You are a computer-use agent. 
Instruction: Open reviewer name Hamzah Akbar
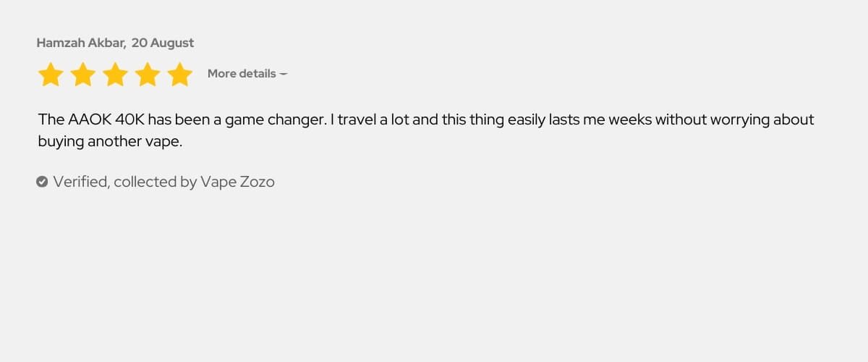pos(81,43)
